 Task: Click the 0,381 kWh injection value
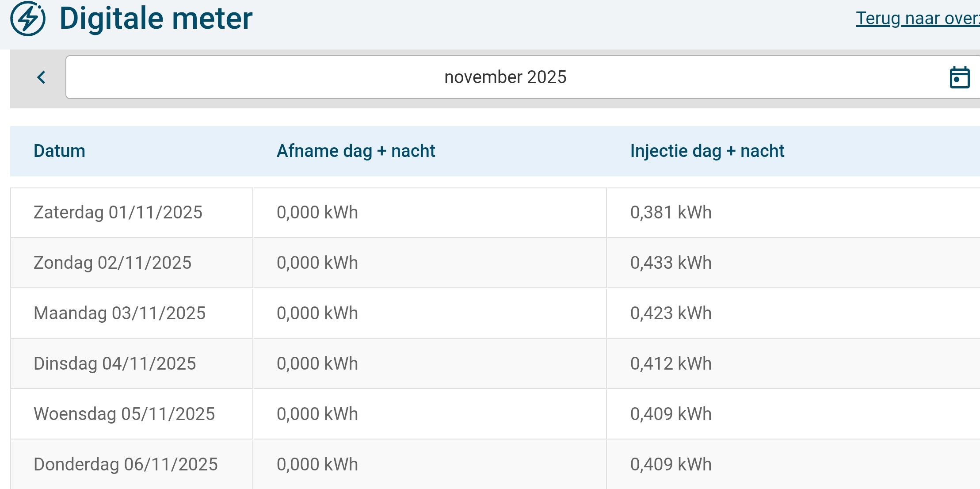click(x=671, y=213)
